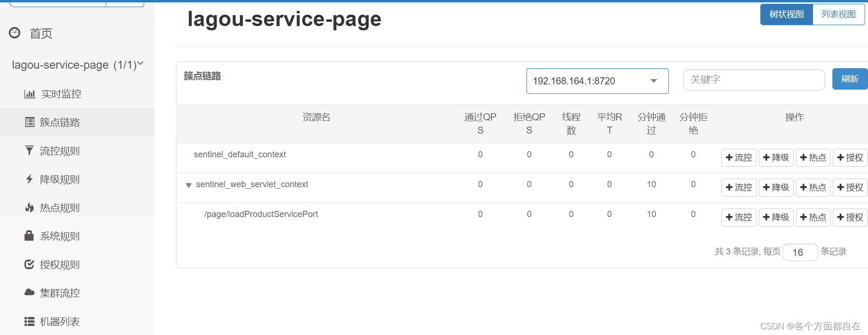868x335 pixels.
Task: Click 分钟通过 value 10 for sentinel_web_servlet_context
Action: [x=651, y=184]
